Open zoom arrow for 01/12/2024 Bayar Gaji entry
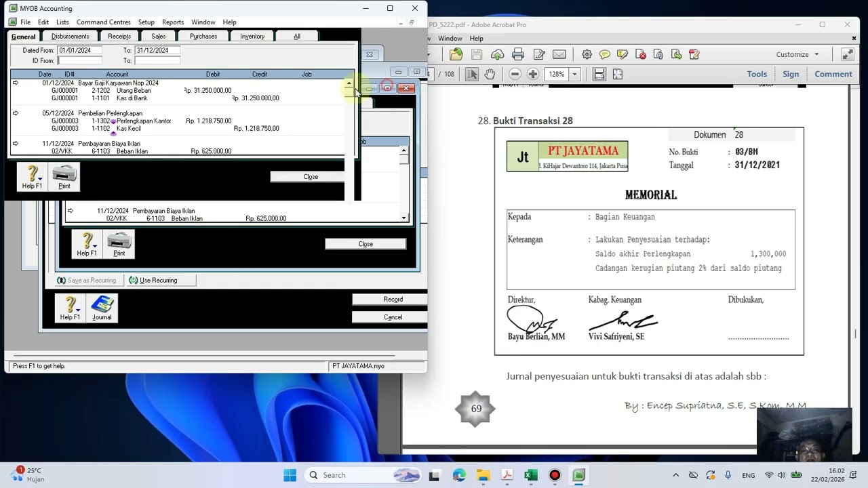868x488 pixels. pyautogui.click(x=16, y=83)
